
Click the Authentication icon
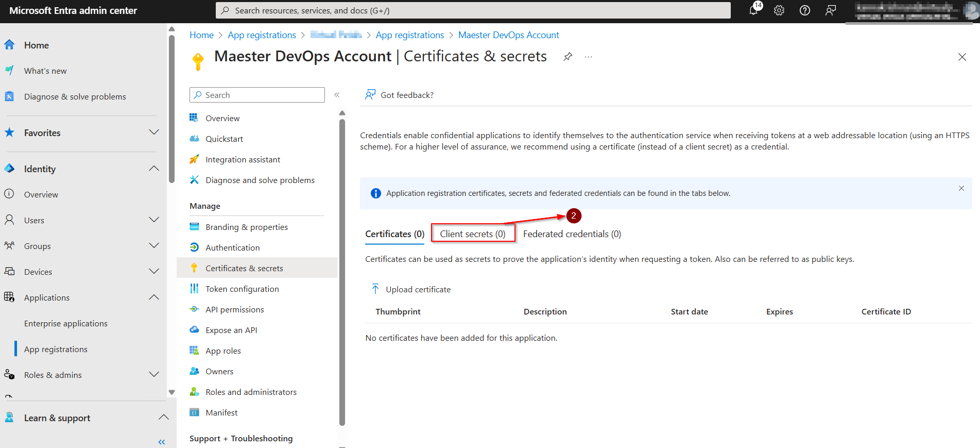(x=194, y=247)
